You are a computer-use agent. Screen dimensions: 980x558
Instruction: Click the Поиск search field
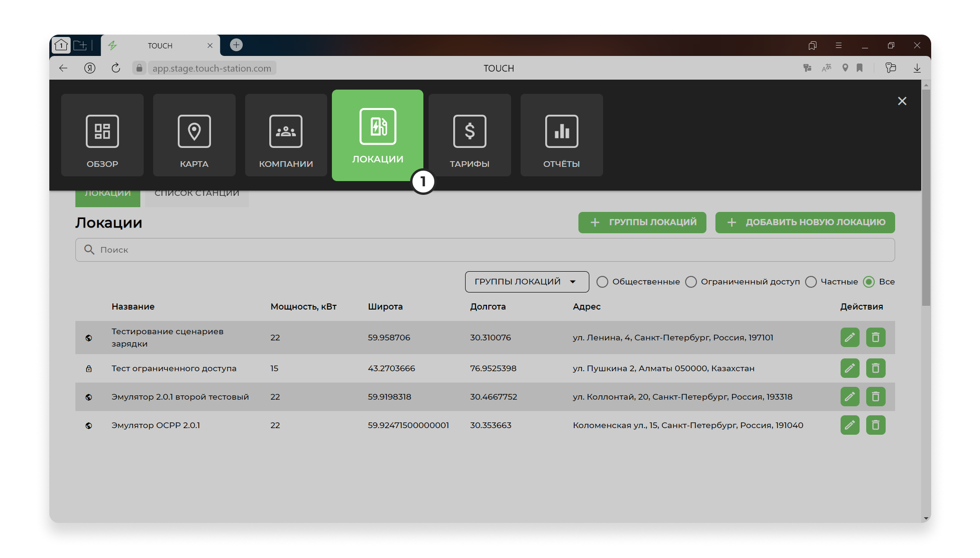click(485, 250)
